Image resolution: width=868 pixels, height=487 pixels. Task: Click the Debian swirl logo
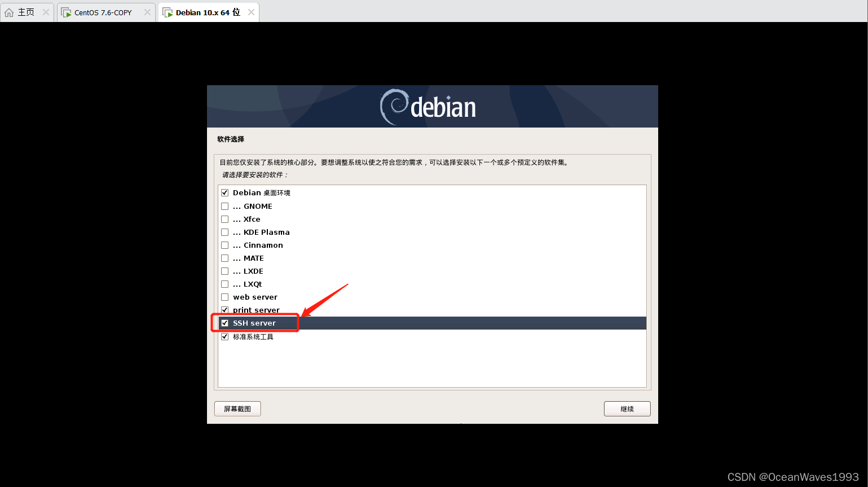pos(394,107)
